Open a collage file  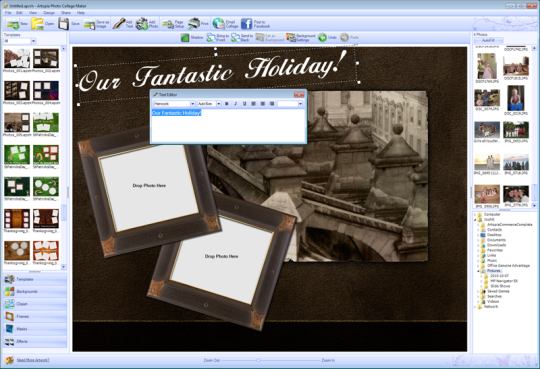(x=43, y=24)
